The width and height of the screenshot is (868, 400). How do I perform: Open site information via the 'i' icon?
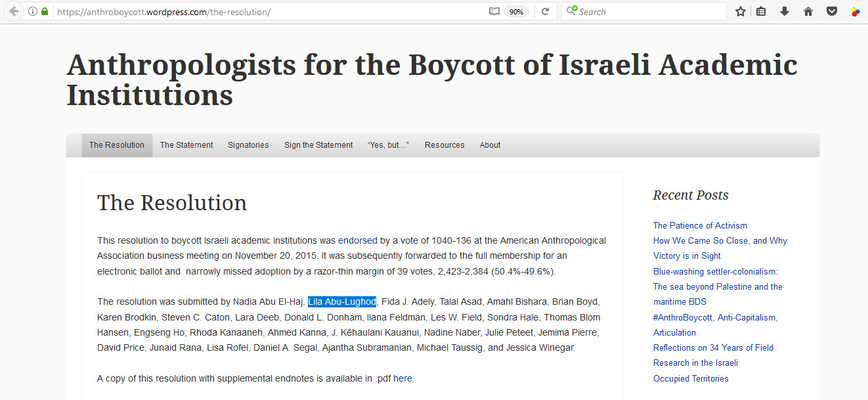32,11
